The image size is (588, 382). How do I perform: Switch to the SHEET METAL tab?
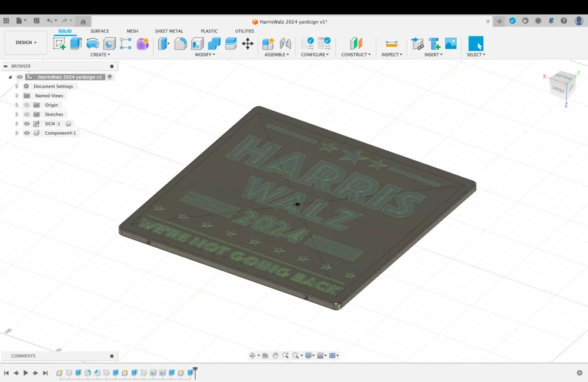click(x=169, y=31)
